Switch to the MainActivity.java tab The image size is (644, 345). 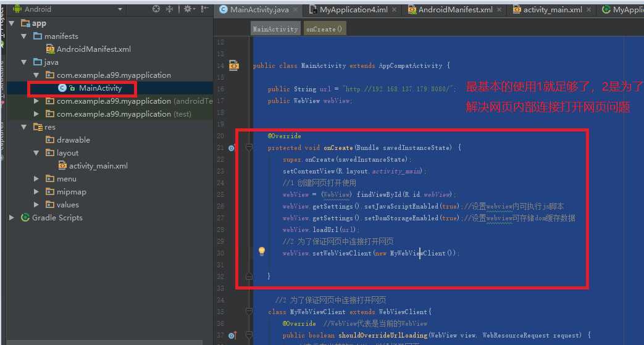[259, 9]
